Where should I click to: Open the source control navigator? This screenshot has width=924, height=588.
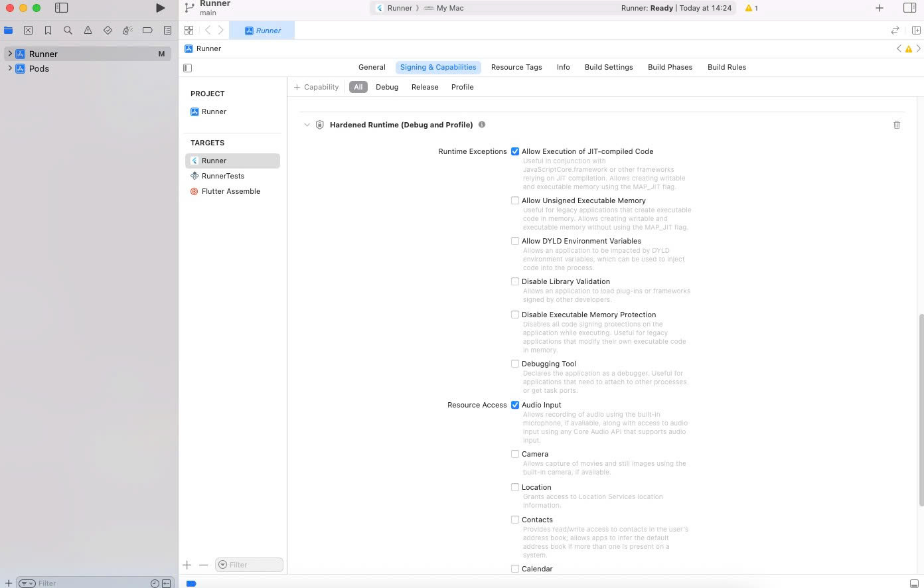tap(28, 30)
